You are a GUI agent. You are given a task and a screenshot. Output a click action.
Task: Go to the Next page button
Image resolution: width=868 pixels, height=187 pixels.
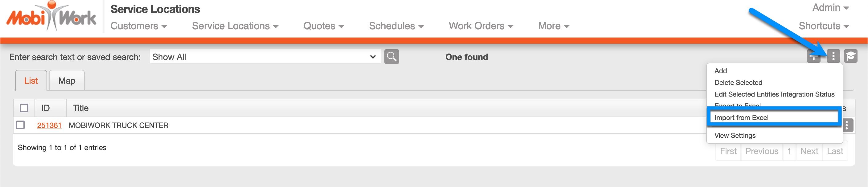coord(809,151)
